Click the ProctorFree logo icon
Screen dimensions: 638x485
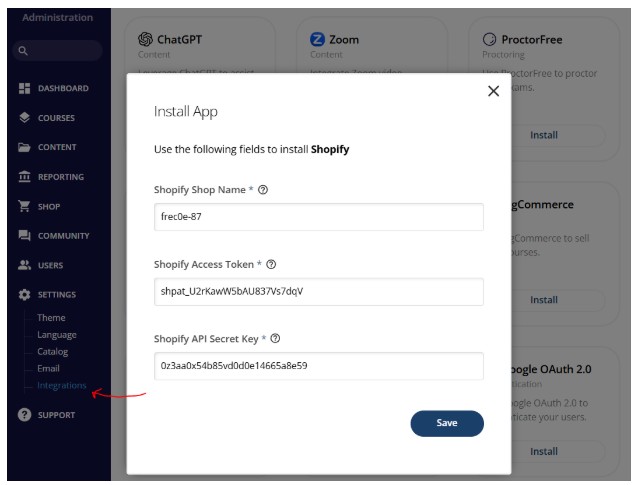[x=489, y=39]
